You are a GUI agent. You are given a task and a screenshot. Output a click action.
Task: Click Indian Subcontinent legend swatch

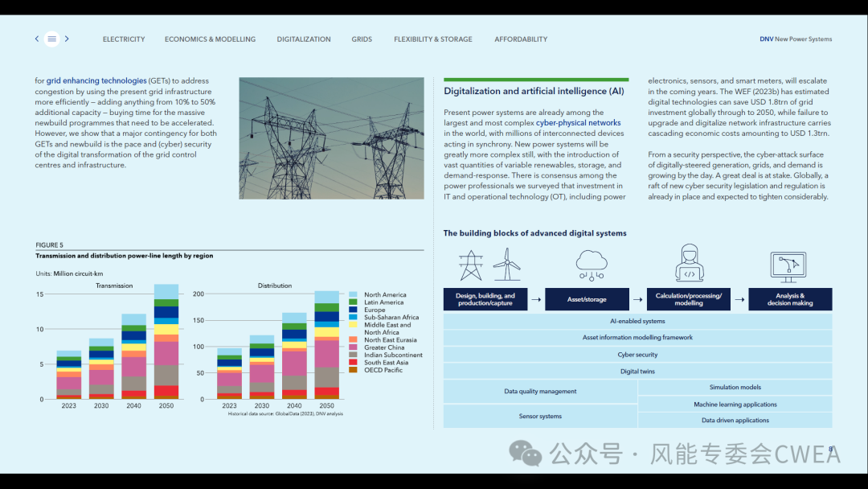point(353,355)
